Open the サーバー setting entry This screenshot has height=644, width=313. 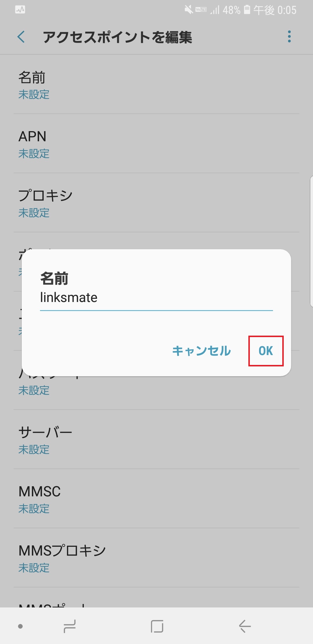156,439
